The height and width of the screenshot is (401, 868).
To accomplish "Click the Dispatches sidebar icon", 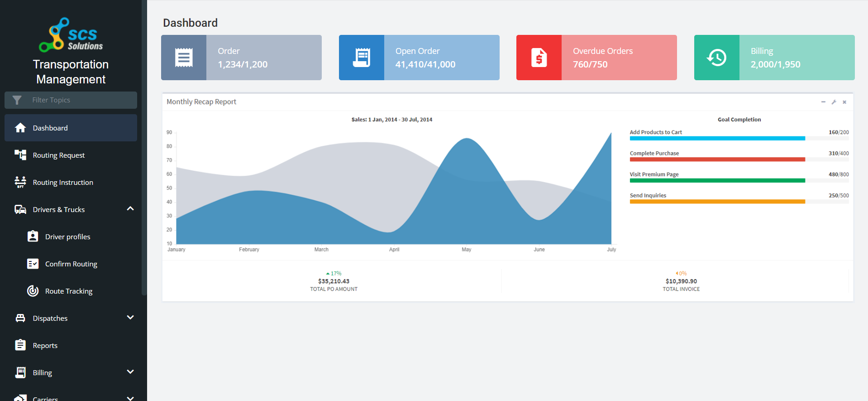I will [x=20, y=318].
